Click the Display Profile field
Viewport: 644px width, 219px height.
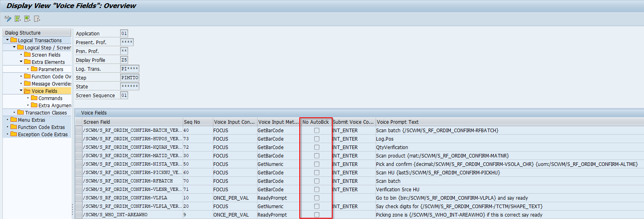(124, 60)
